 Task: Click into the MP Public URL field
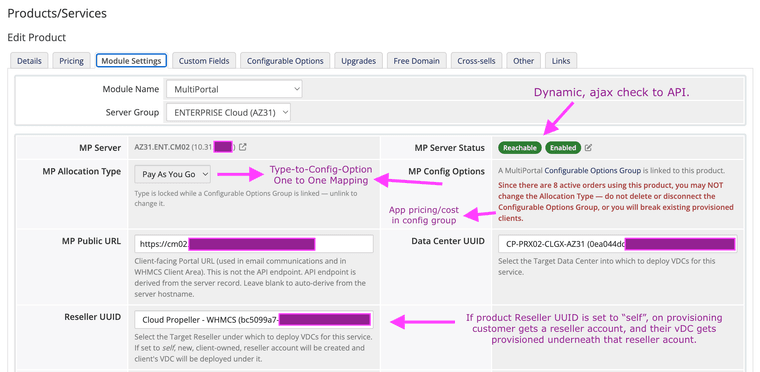point(254,243)
